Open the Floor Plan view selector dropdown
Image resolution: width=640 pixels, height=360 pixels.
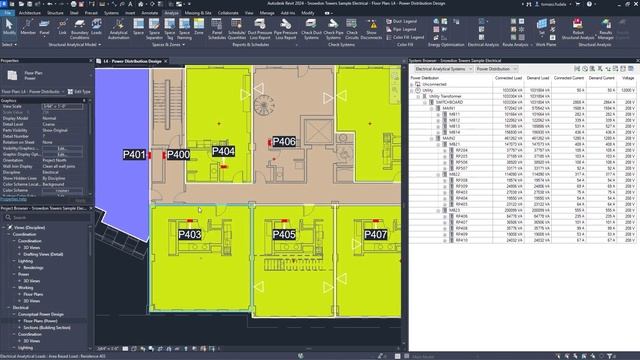(x=33, y=92)
